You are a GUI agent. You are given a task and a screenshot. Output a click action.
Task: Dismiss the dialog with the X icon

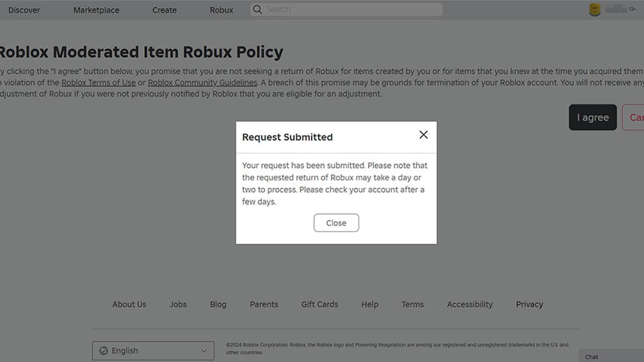click(423, 135)
